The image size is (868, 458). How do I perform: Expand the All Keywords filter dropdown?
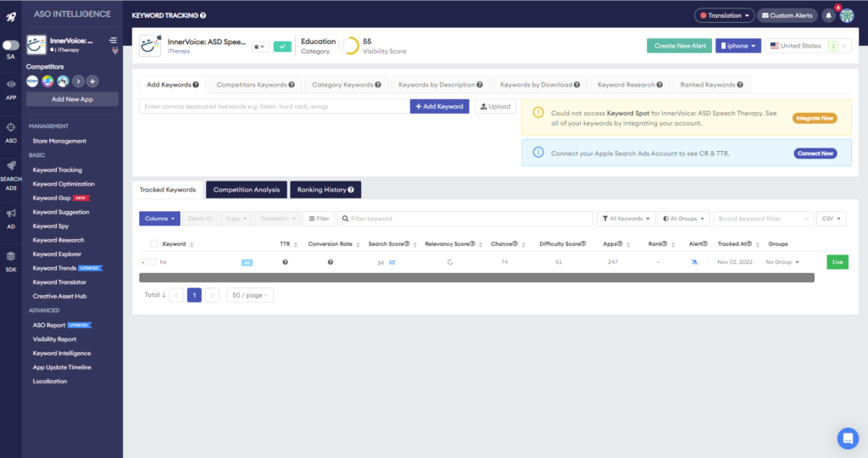626,219
